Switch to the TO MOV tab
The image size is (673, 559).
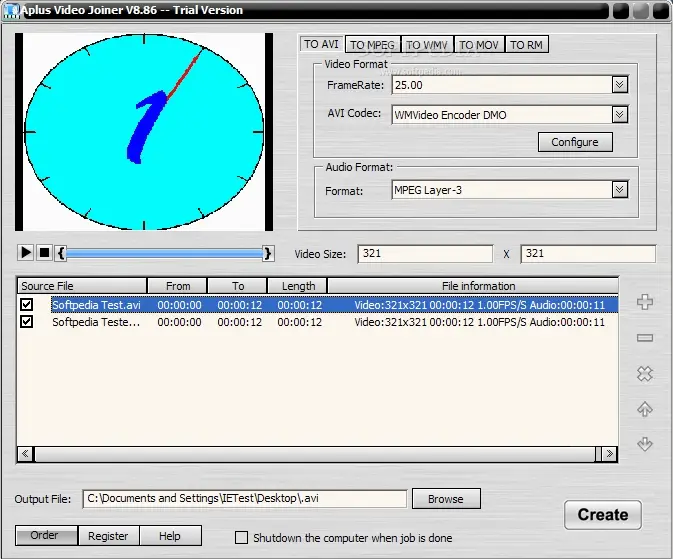pyautogui.click(x=479, y=45)
